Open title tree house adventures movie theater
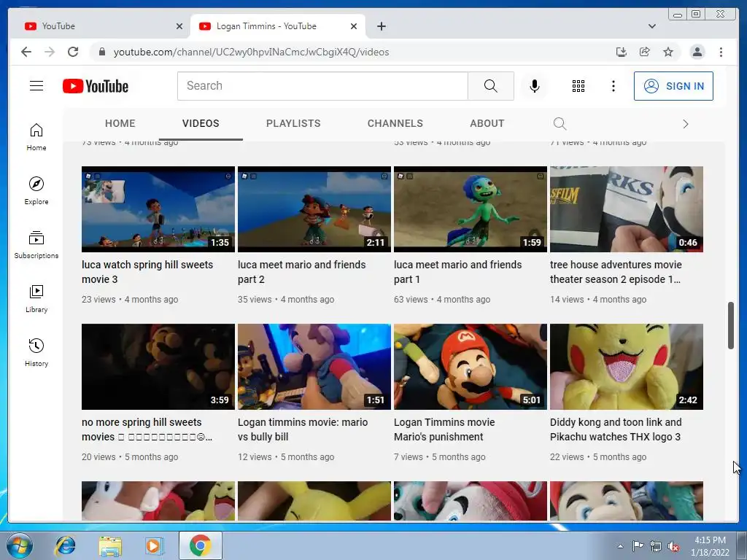The height and width of the screenshot is (560, 747). [x=616, y=272]
